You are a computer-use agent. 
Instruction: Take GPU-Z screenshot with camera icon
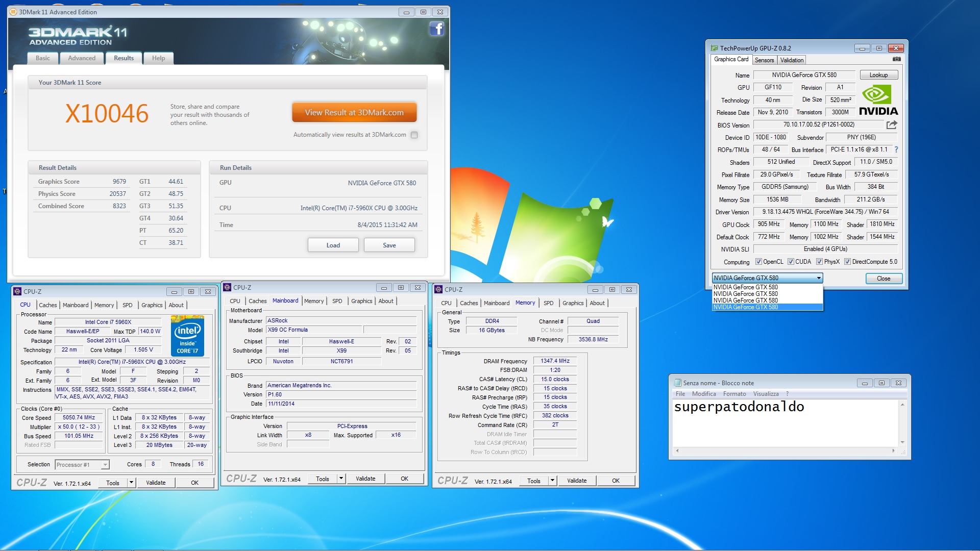click(x=896, y=59)
